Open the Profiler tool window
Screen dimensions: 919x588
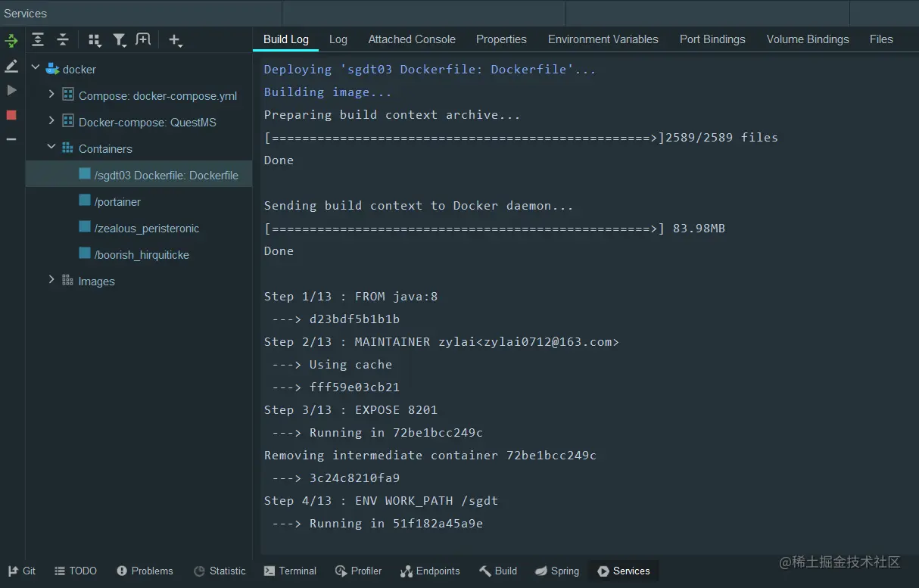[359, 571]
